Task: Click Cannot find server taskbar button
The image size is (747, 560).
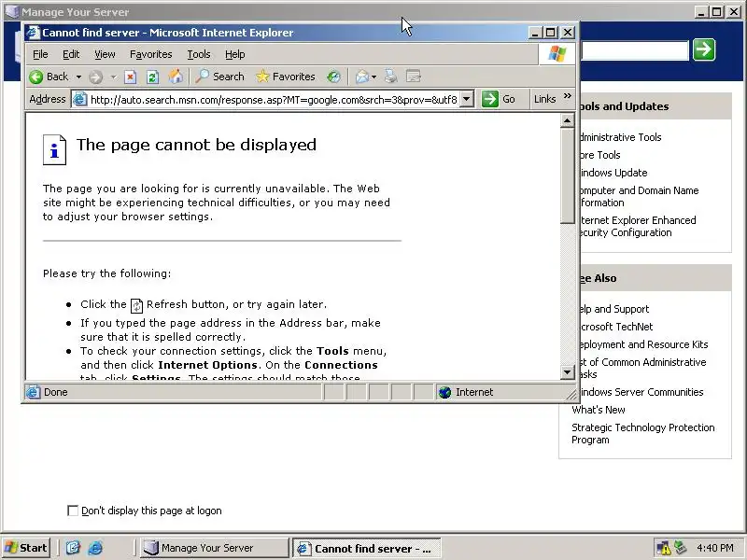Action: coord(366,548)
